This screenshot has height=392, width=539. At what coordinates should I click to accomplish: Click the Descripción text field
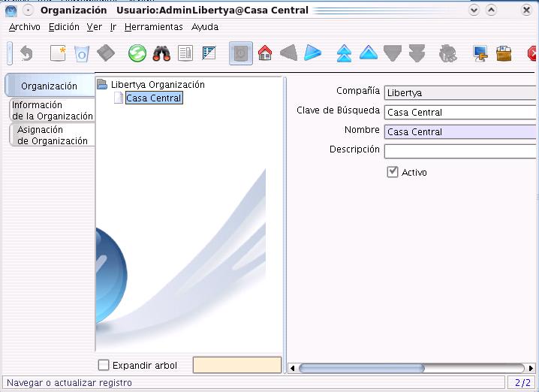coord(460,151)
